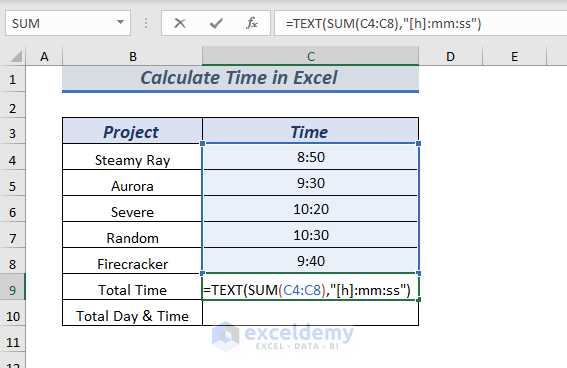Viewport: 567px width, 368px height.
Task: Click the Name Box showing SUM
Action: [x=68, y=23]
